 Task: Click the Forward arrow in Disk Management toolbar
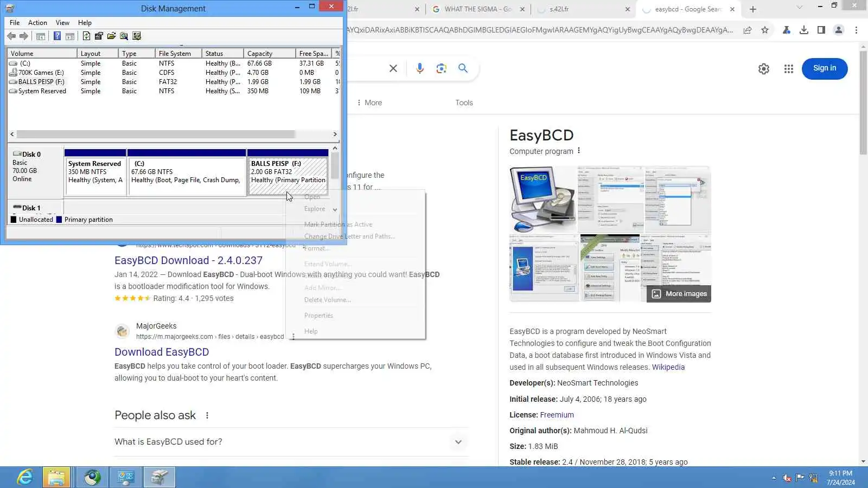point(24,36)
